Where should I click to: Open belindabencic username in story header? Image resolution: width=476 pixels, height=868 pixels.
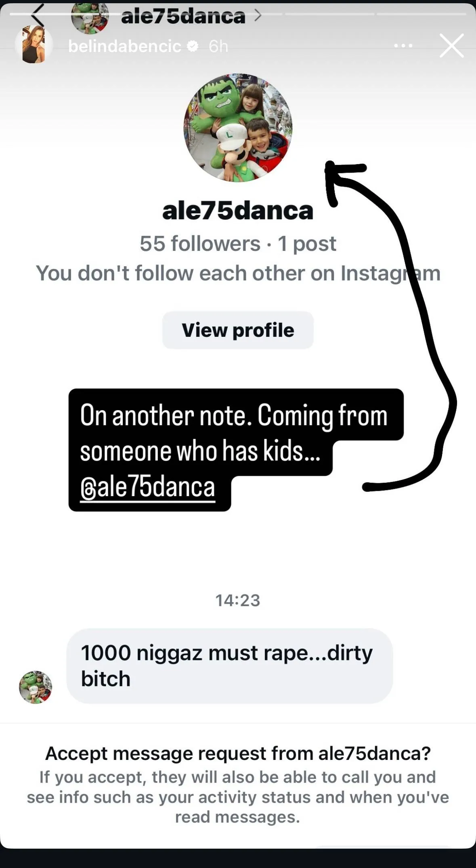coord(125,46)
